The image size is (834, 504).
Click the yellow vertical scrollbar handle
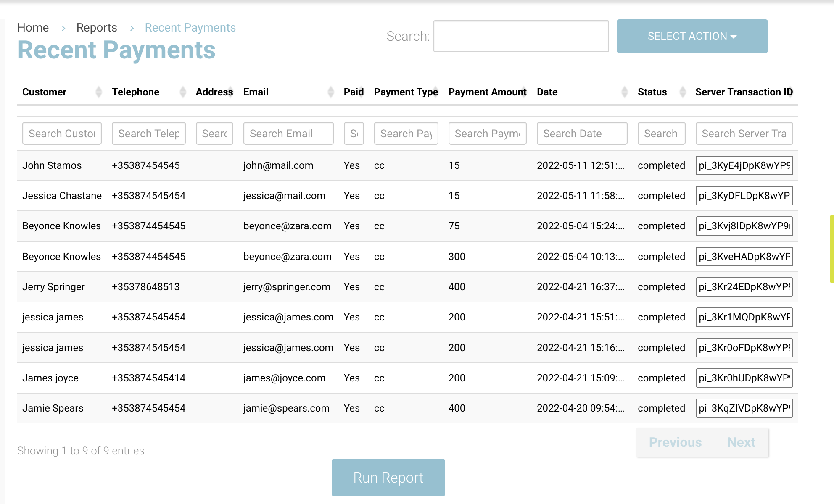[831, 249]
